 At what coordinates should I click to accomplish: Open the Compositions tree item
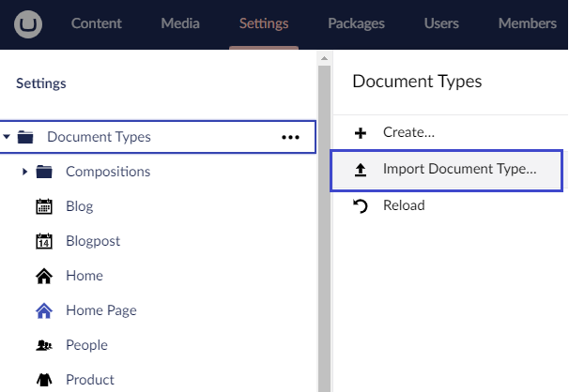click(108, 172)
